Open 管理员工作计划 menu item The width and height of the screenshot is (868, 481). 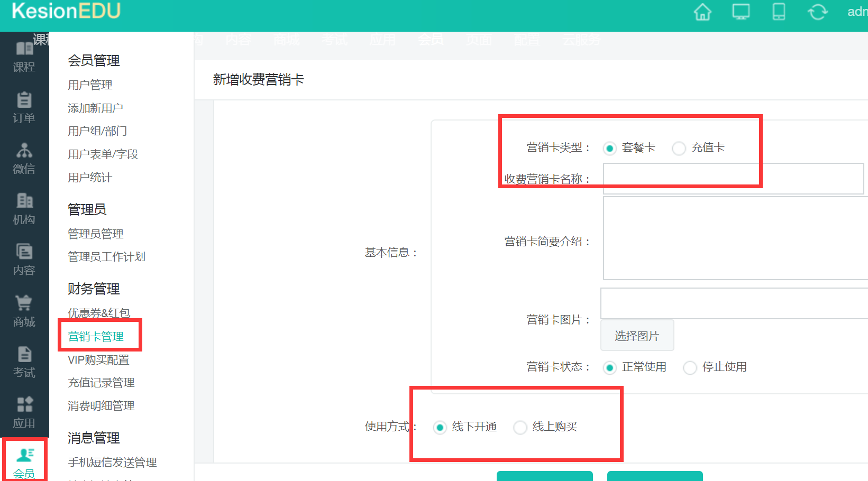pyautogui.click(x=106, y=257)
